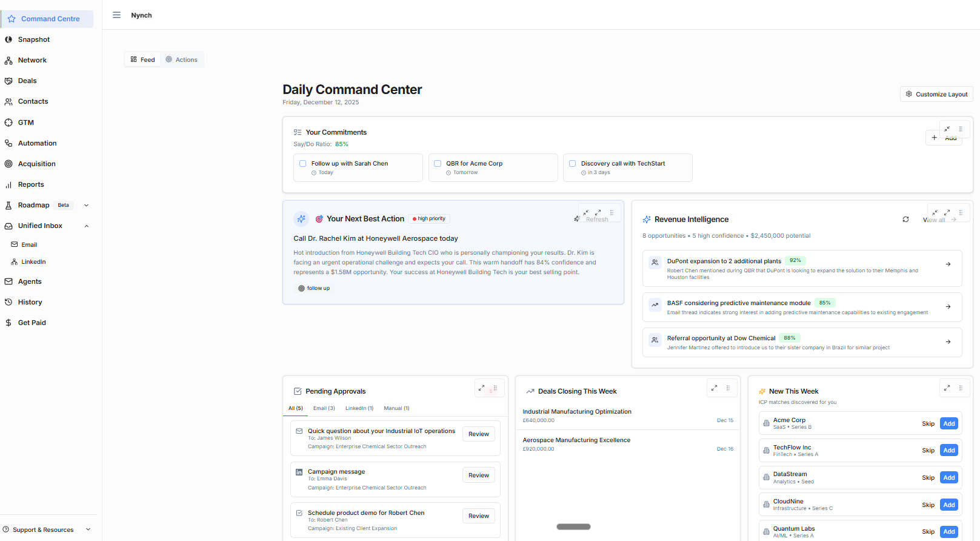
Task: Click the Command Centre star icon
Action: click(12, 19)
